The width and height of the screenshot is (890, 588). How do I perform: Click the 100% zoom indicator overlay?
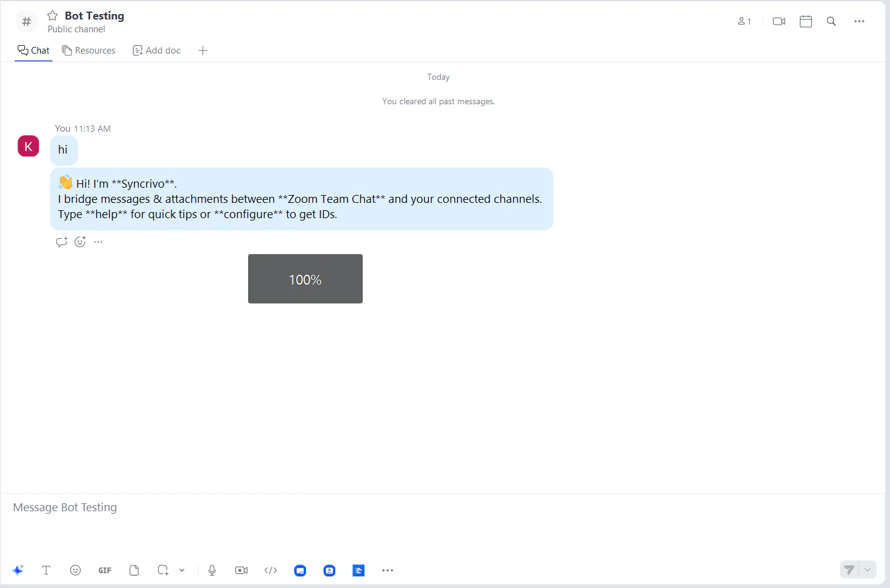305,278
